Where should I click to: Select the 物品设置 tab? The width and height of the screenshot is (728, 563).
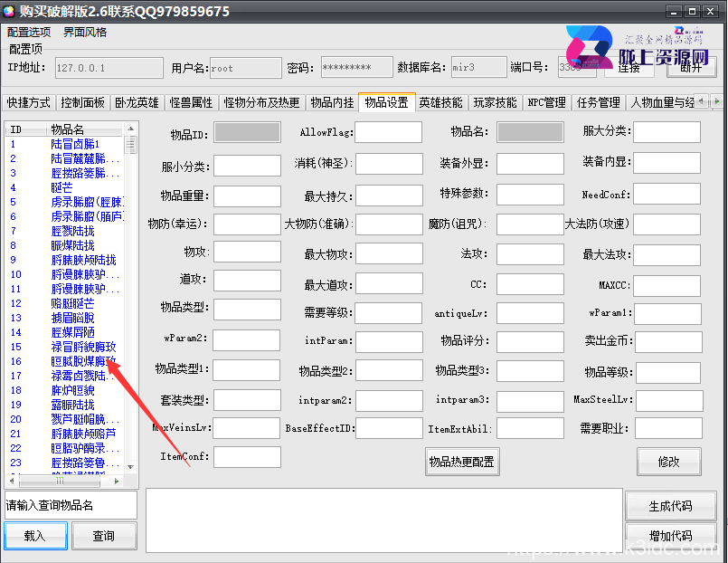click(x=386, y=101)
